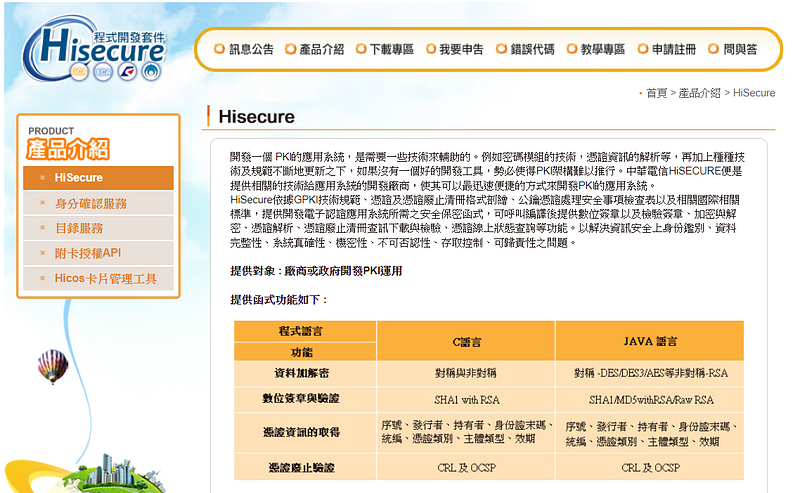This screenshot has height=493, width=800.
Task: Select HiSecure in the product sidebar
Action: tap(98, 178)
